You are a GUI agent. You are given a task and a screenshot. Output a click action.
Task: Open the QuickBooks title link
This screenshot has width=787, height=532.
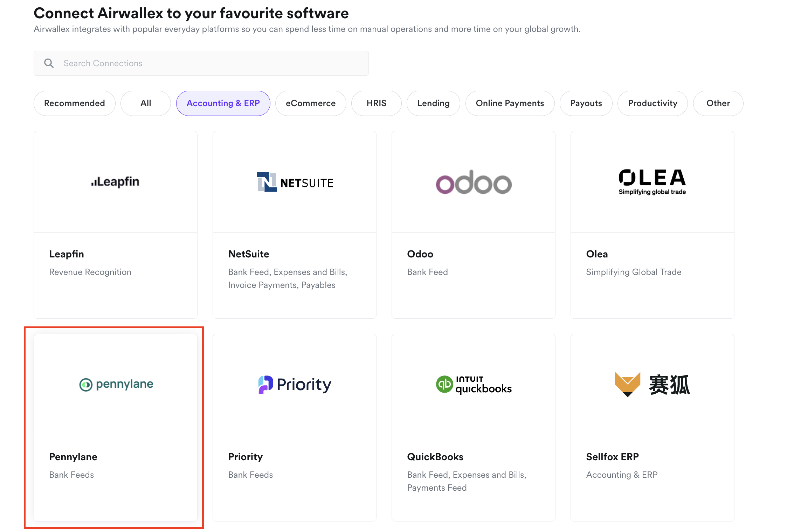pyautogui.click(x=435, y=457)
